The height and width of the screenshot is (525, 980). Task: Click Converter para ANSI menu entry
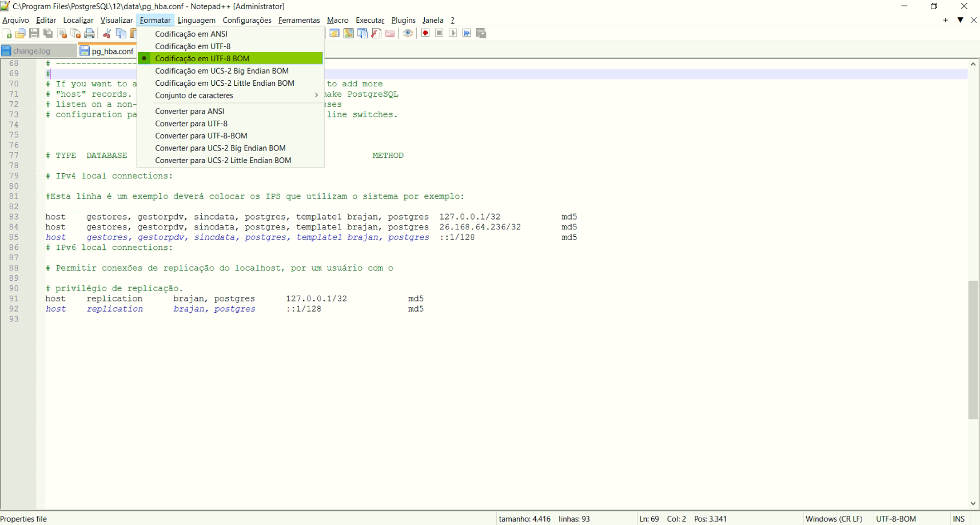(189, 112)
